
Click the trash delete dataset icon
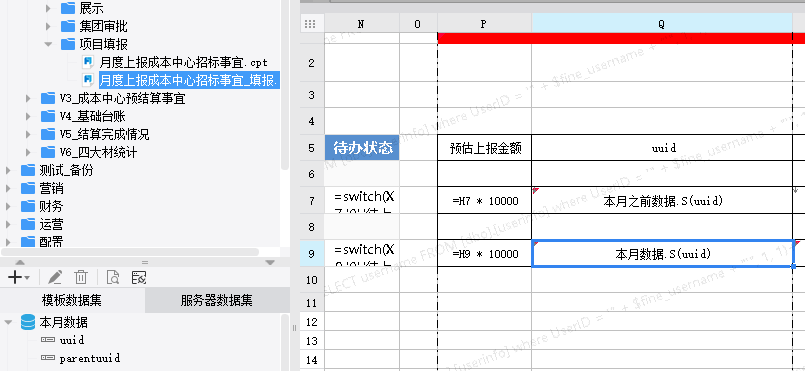coord(81,278)
